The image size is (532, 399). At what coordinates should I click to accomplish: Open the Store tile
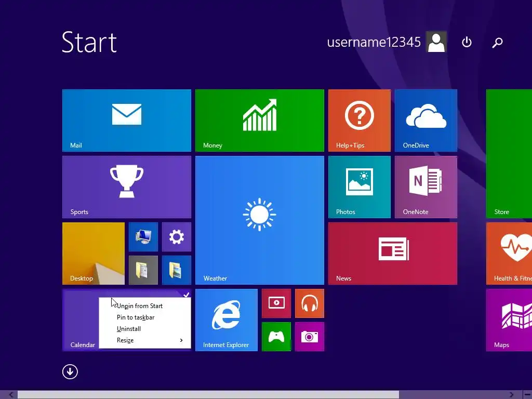click(x=509, y=154)
